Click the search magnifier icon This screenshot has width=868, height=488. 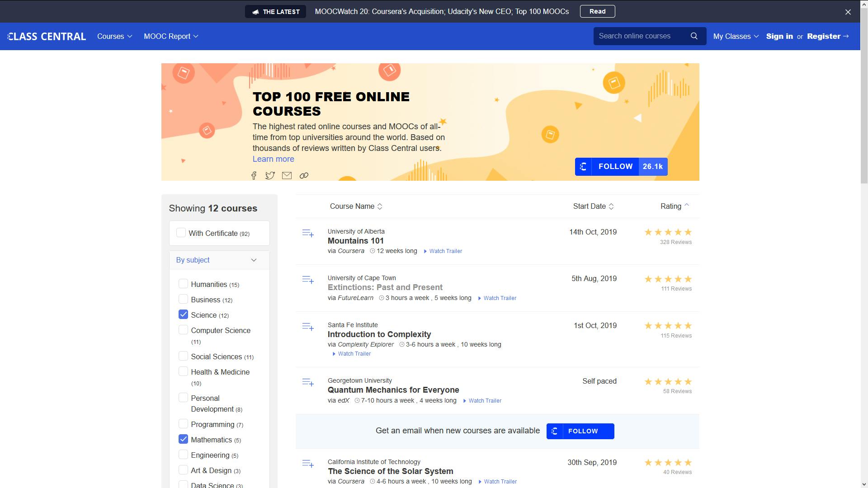pos(694,36)
